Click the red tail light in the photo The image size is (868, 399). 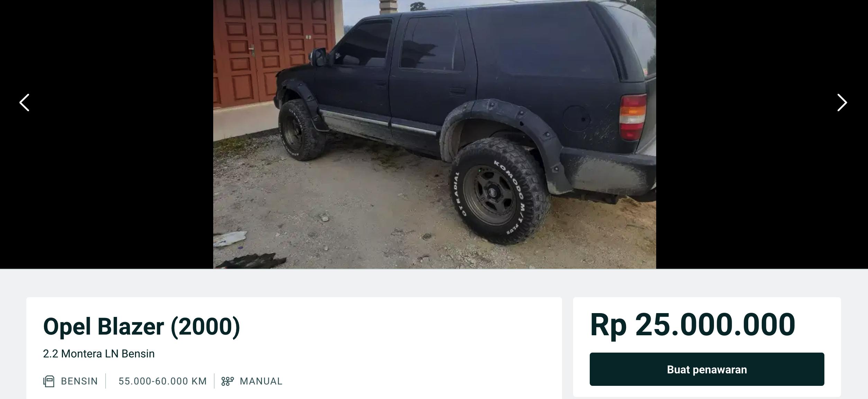(633, 117)
